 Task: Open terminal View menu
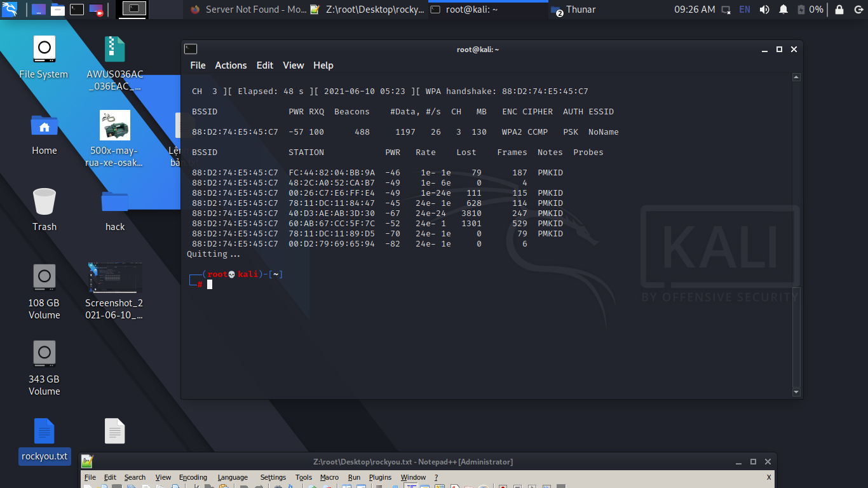tap(294, 65)
